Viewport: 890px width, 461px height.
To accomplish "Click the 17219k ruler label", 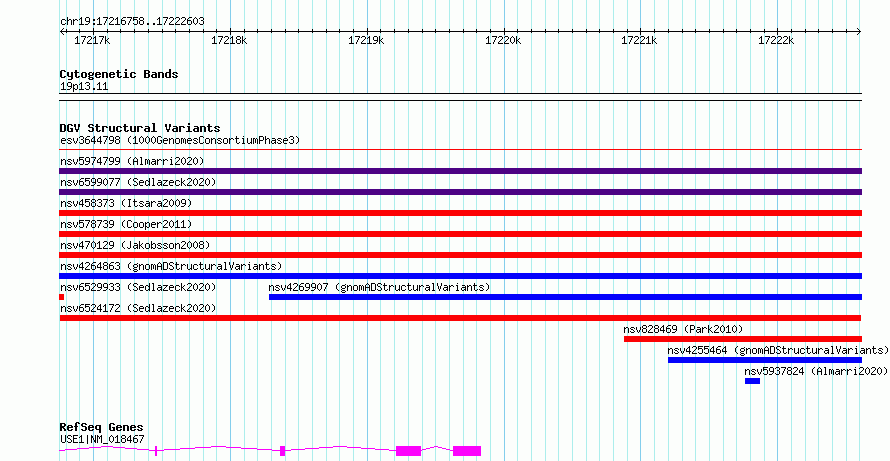I will coord(366,40).
